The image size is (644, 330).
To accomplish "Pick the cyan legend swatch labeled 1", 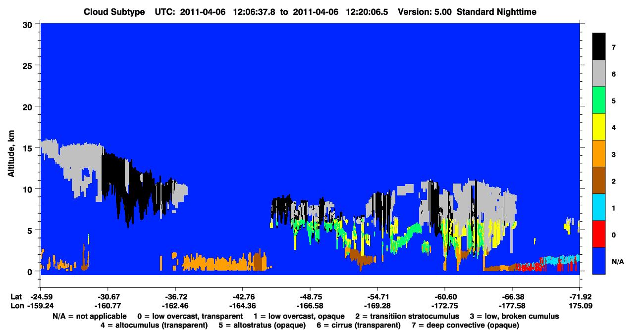I will pos(599,207).
